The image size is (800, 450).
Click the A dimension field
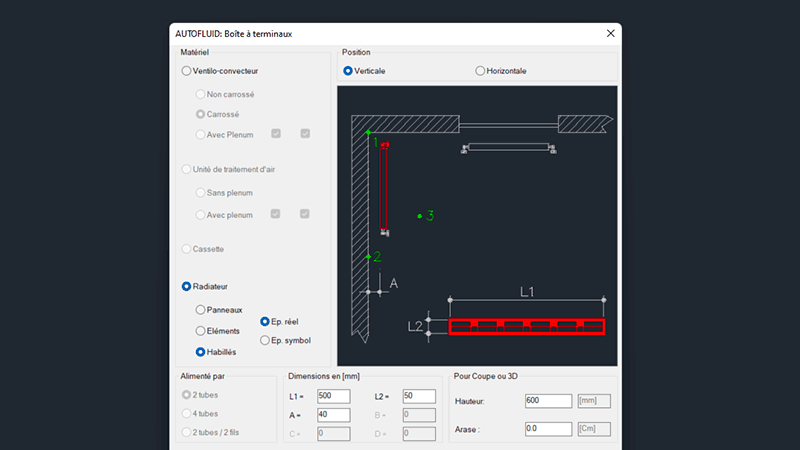tap(334, 415)
